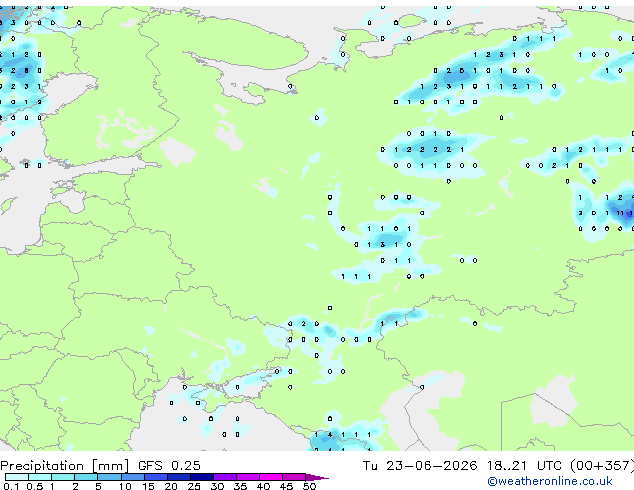The height and width of the screenshot is (490, 634).
Task: Click the '50' legend scale label
Action: click(310, 486)
